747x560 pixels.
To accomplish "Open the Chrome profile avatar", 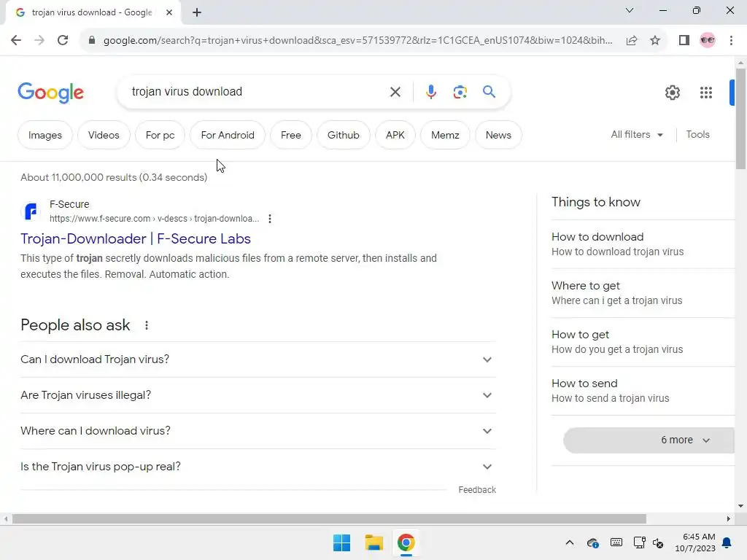I will coord(708,40).
